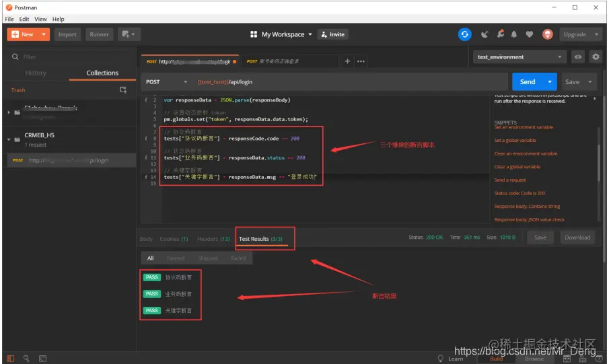Open the interceptor/capture satellite icon

tap(485, 34)
